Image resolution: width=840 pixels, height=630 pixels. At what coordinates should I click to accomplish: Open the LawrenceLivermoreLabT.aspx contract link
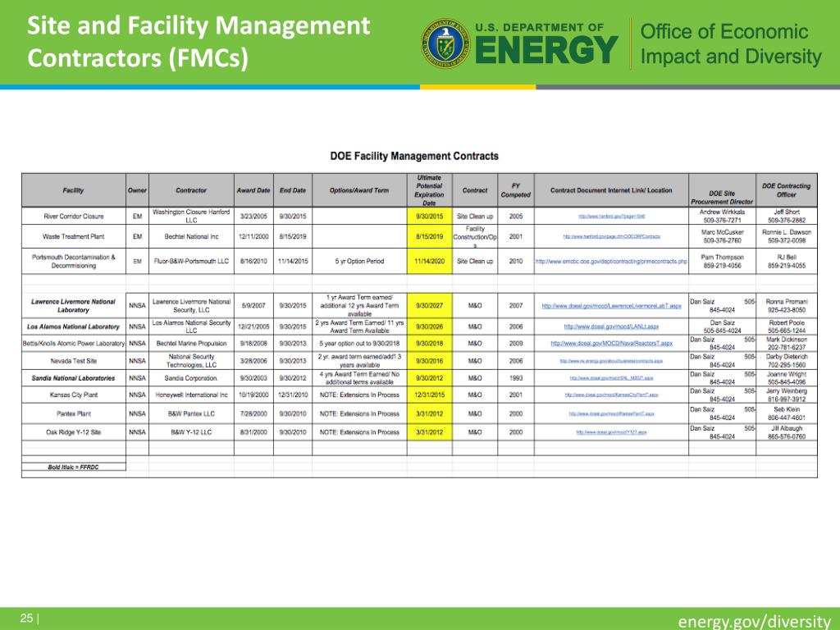611,306
